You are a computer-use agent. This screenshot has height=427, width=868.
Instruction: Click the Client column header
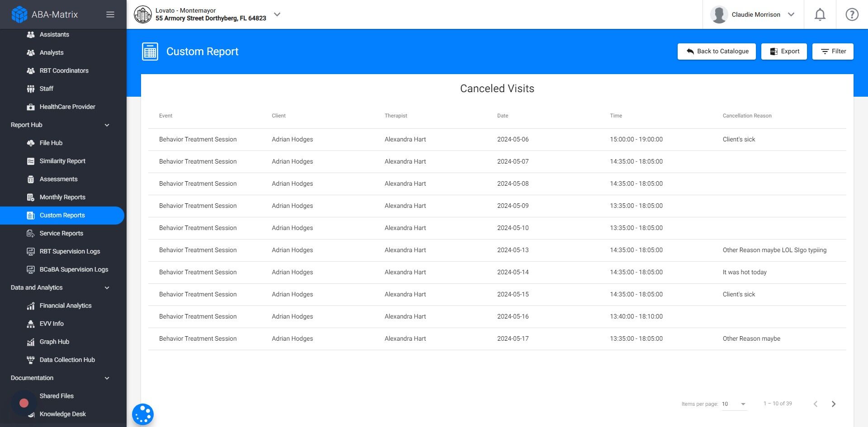[x=278, y=116]
